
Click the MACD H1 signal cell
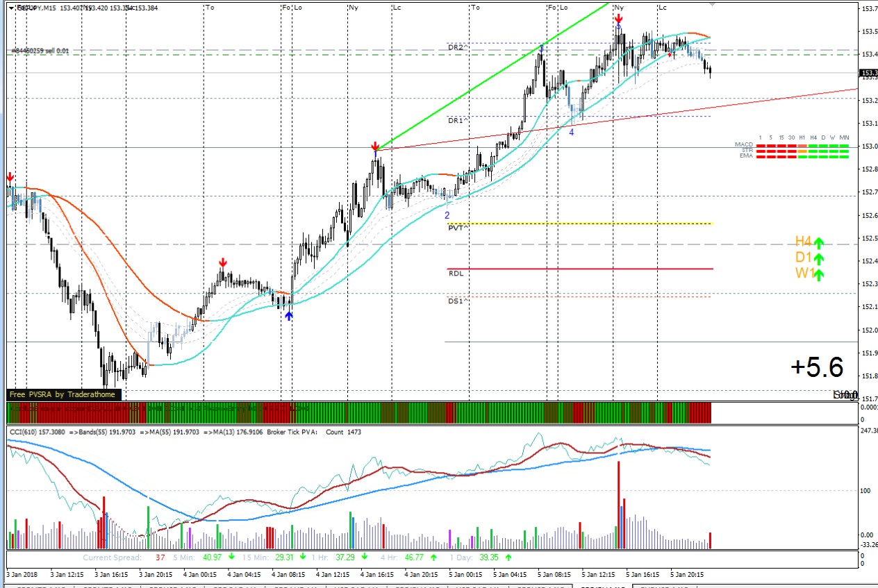[802, 146]
